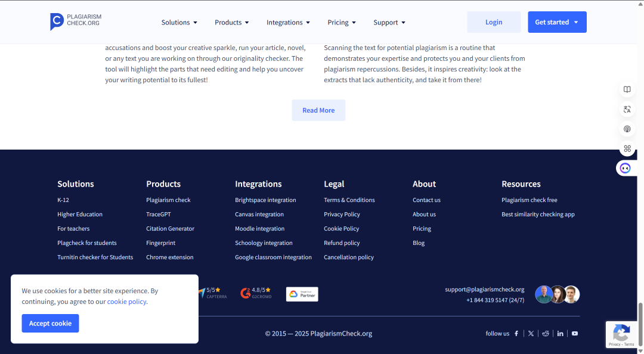Click the Login button
The height and width of the screenshot is (354, 644).
click(x=494, y=22)
